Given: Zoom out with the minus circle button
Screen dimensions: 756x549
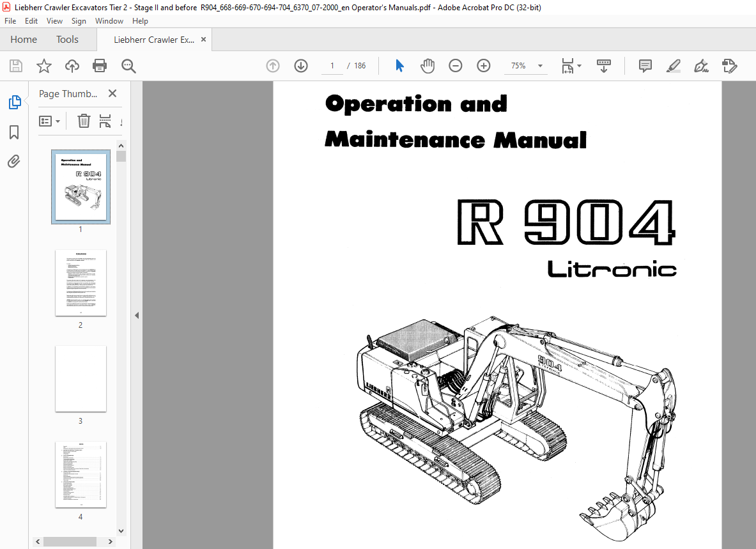Looking at the screenshot, I should point(455,66).
